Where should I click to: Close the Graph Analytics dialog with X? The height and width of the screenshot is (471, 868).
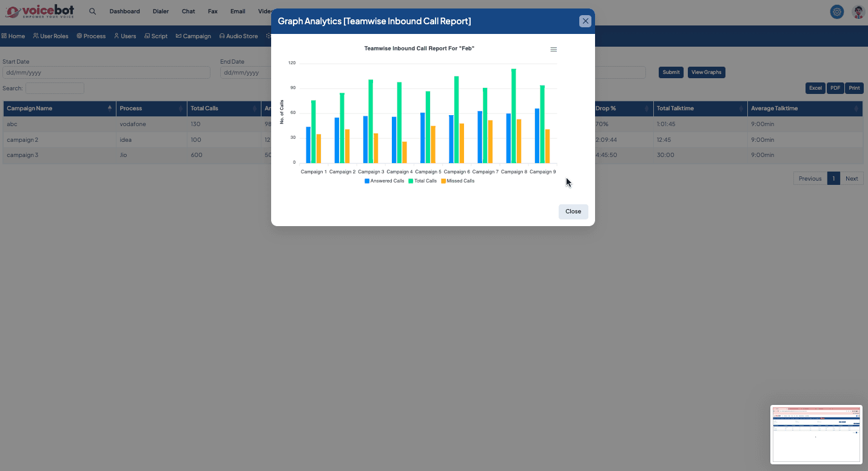click(585, 21)
